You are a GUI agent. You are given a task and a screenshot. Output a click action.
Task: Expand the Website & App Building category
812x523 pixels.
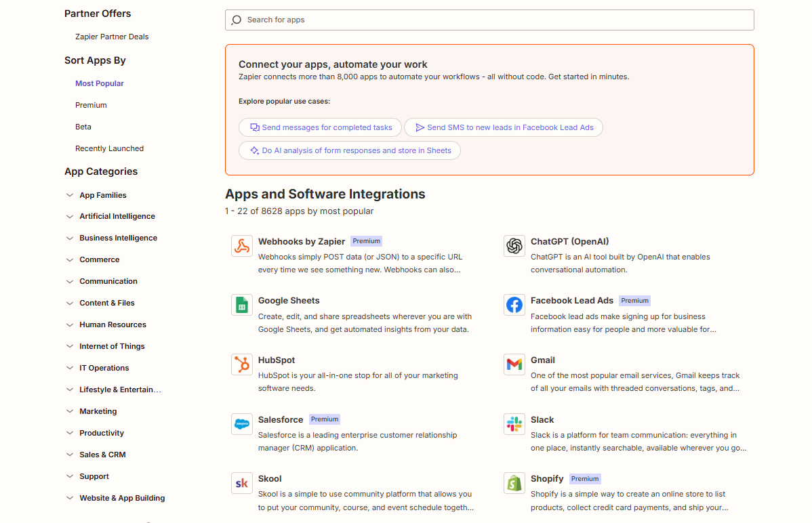(70, 498)
